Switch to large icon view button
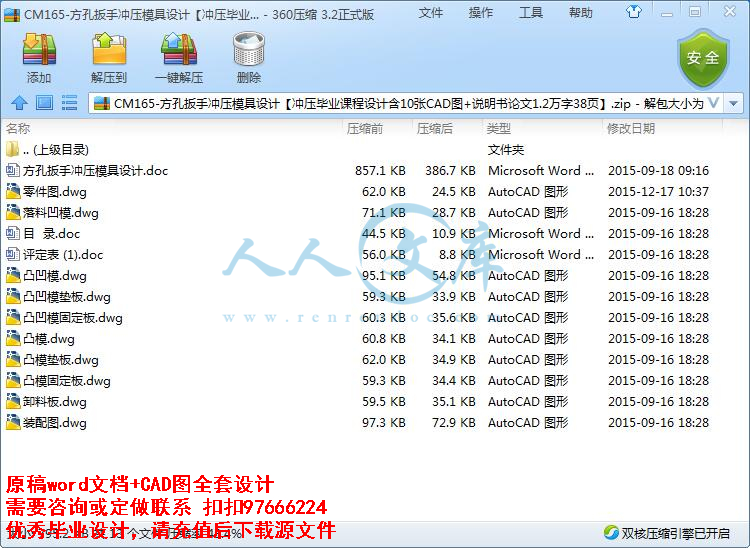Screen dimensions: 750x548 tap(44, 103)
